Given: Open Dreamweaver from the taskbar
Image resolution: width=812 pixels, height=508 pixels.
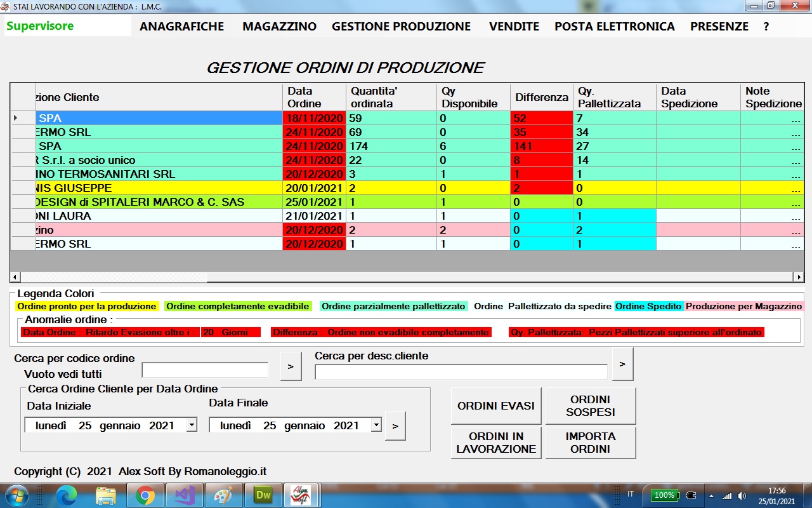Looking at the screenshot, I should [x=263, y=495].
